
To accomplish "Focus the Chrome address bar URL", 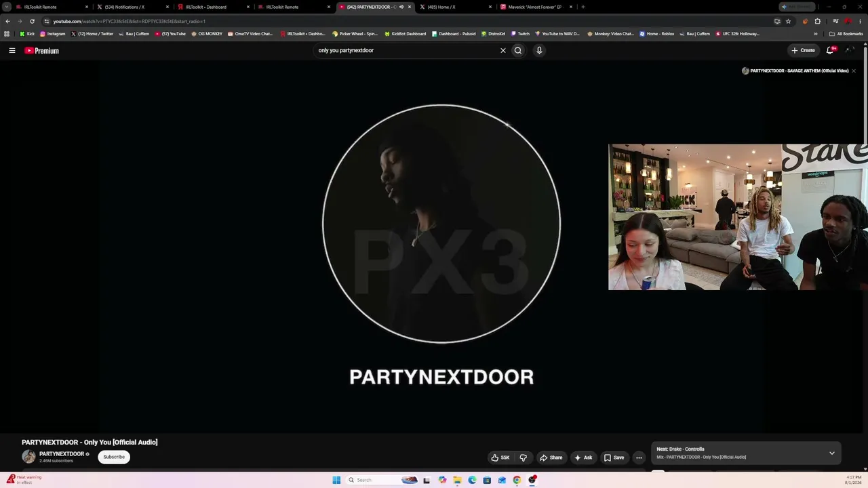I will pos(407,21).
